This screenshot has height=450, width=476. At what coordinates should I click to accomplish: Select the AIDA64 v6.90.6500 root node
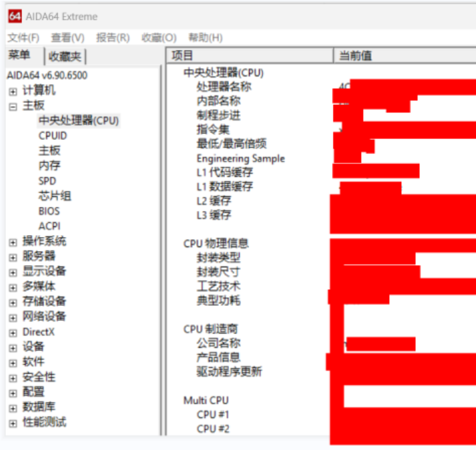click(x=47, y=75)
